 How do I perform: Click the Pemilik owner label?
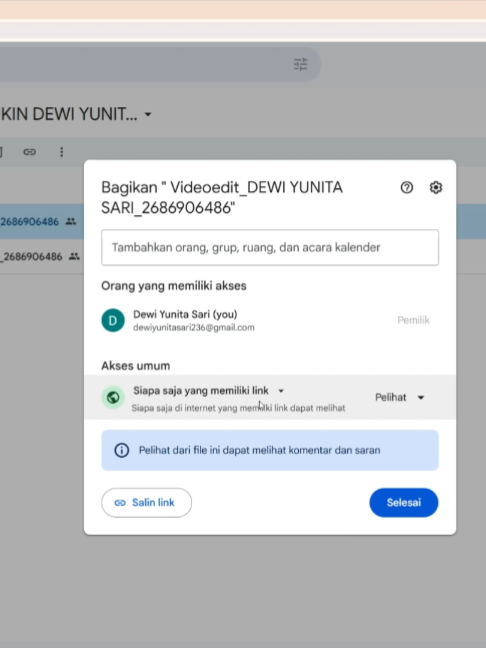[413, 320]
